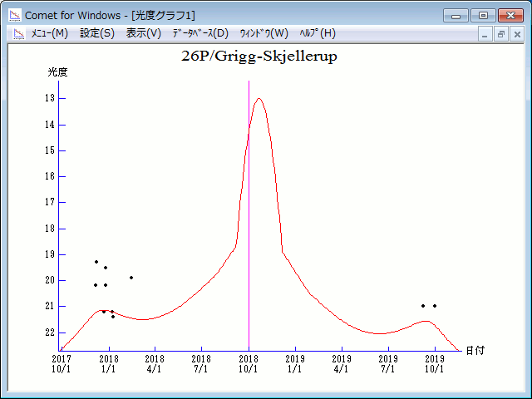Click the 2018 10/1 date label
The height and width of the screenshot is (399, 532).
[x=249, y=364]
